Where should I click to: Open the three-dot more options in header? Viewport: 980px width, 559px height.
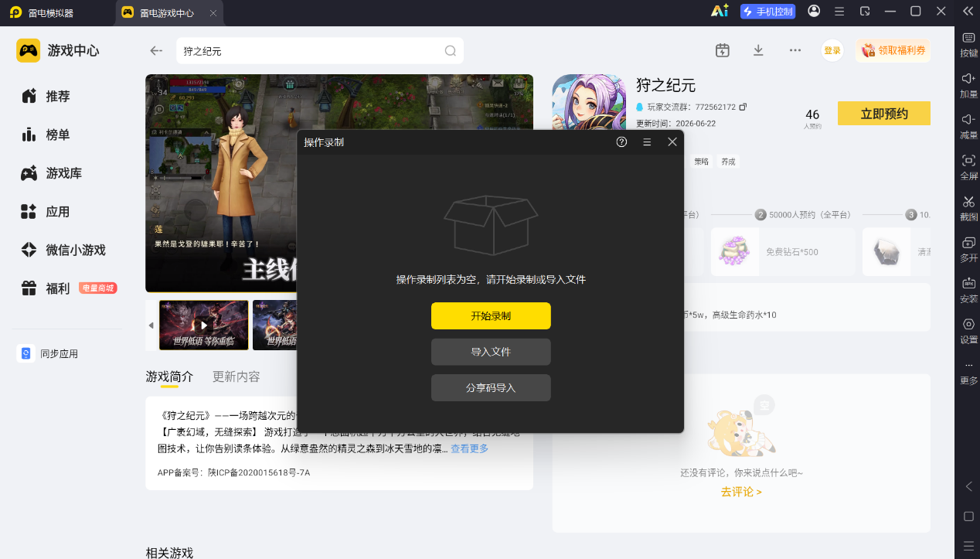(795, 50)
